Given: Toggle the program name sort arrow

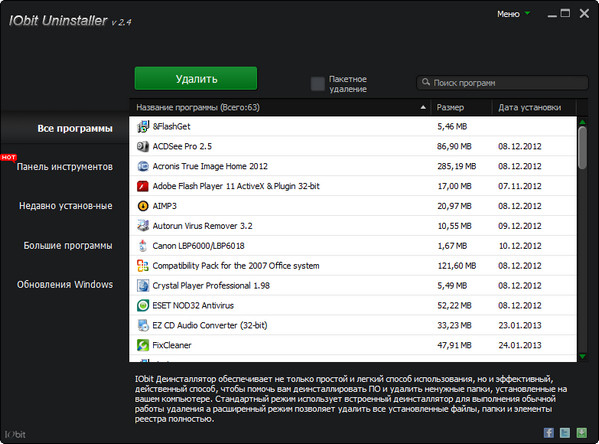Looking at the screenshot, I should (423, 107).
